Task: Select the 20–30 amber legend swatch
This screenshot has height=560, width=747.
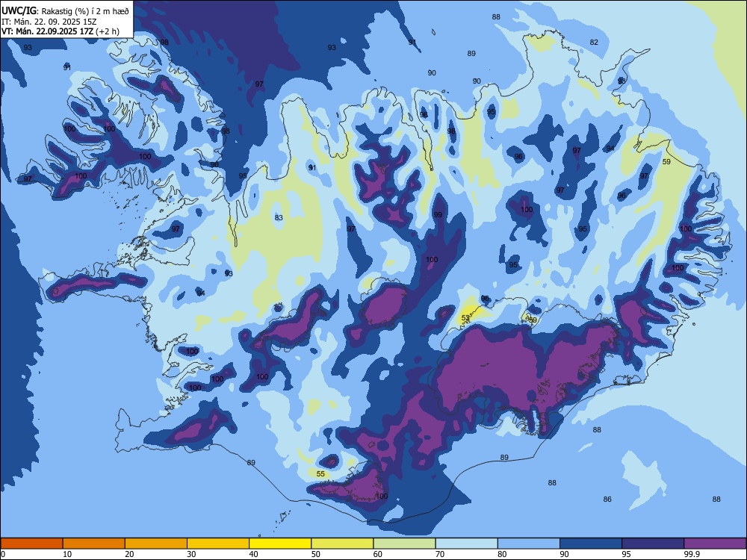Action: (x=156, y=544)
